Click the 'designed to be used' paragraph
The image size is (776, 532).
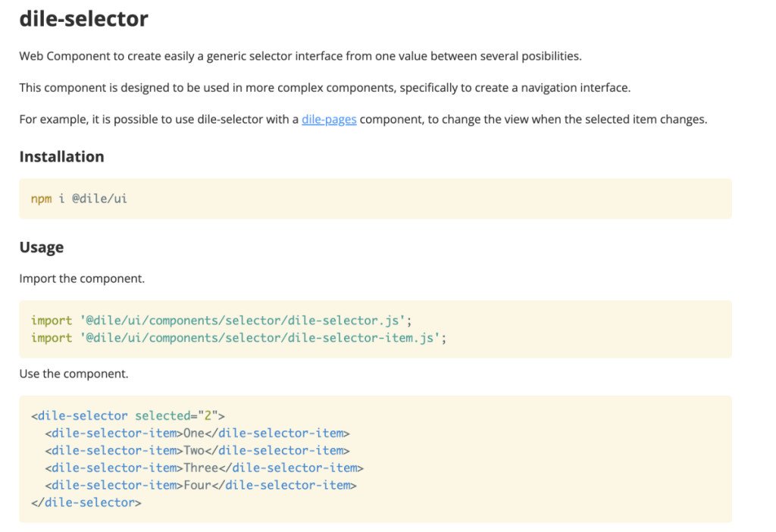324,87
